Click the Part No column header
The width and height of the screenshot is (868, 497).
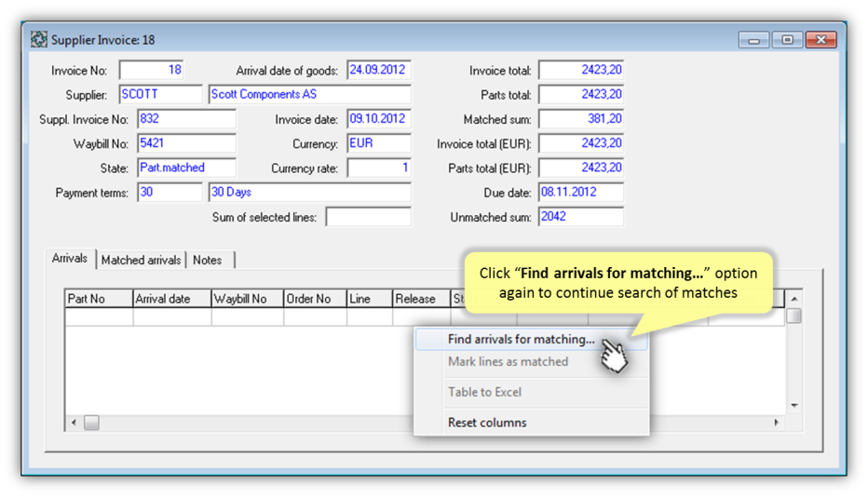pyautogui.click(x=99, y=299)
